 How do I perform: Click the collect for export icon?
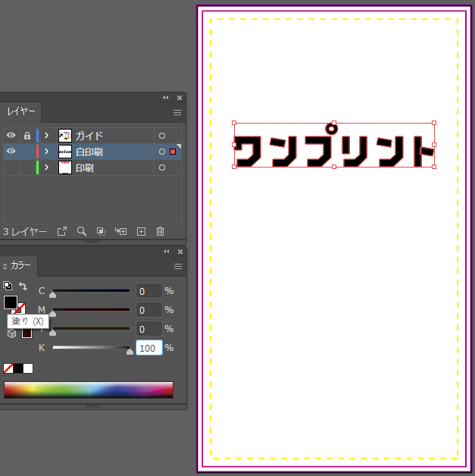coord(62,231)
